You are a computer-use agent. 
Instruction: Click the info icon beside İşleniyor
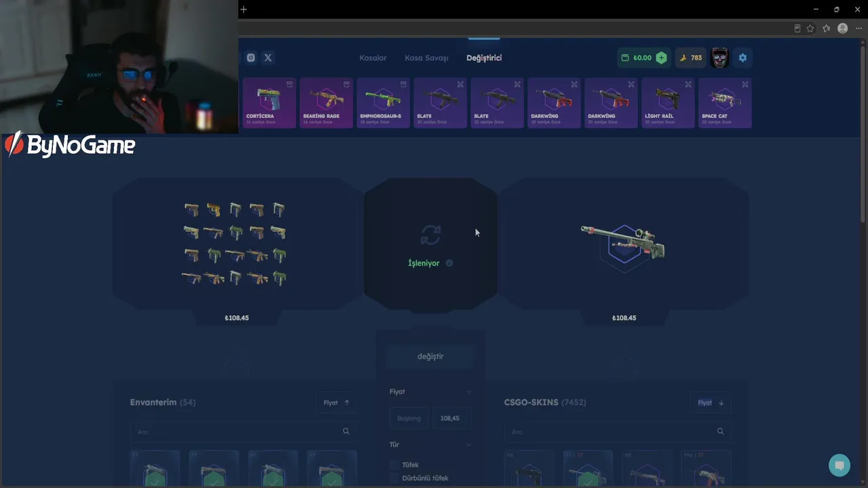(x=449, y=263)
